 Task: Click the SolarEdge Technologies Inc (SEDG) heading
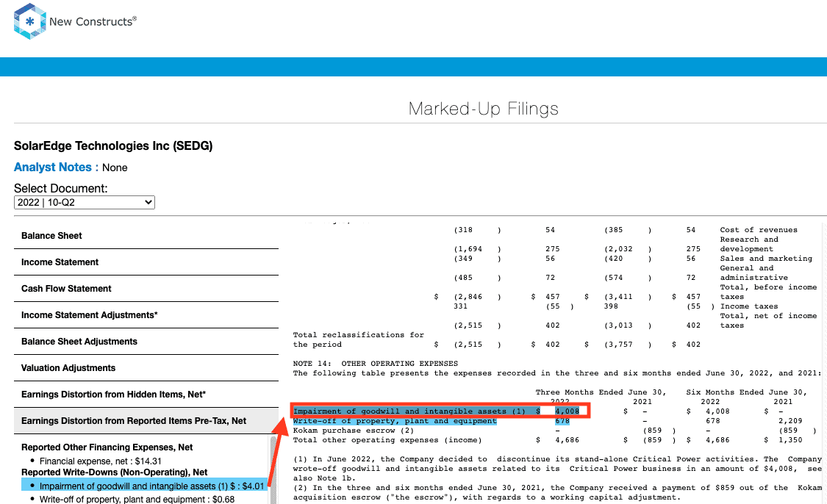tap(113, 146)
